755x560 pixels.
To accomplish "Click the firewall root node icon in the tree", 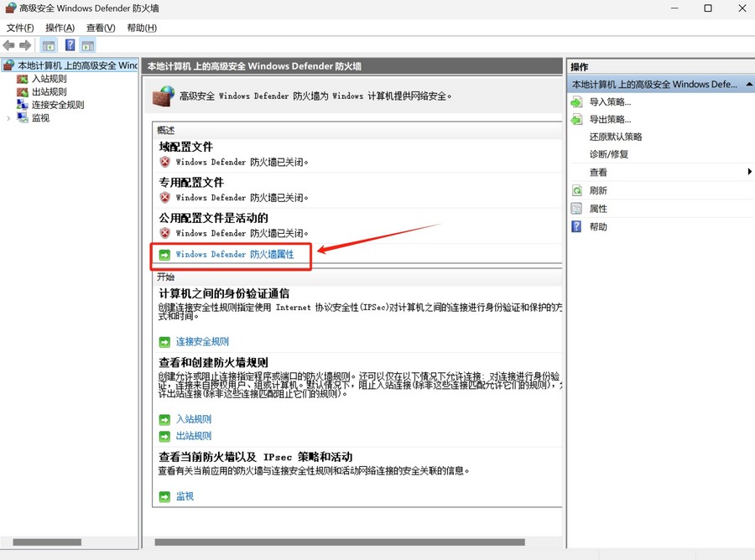I will tap(8, 65).
